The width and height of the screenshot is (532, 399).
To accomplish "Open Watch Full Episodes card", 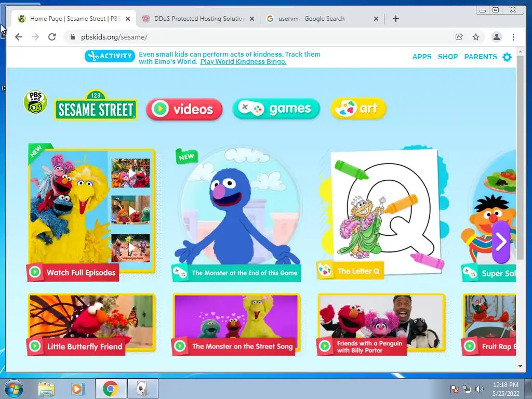I will tap(91, 212).
